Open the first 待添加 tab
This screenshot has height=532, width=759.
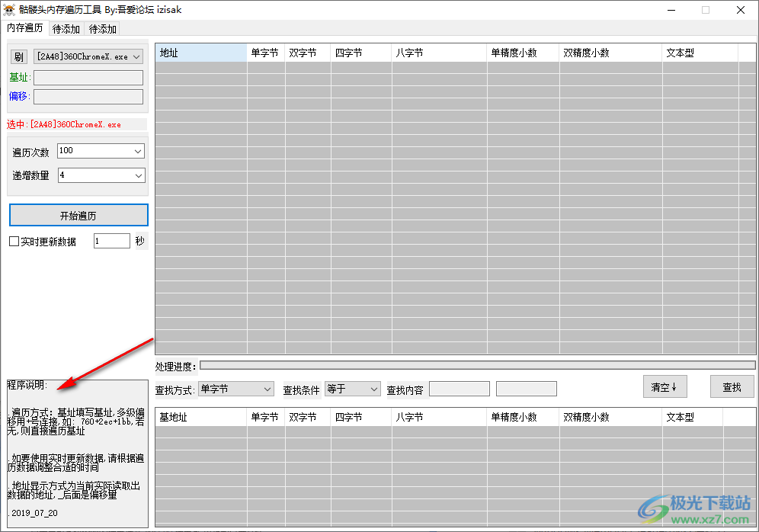point(66,29)
